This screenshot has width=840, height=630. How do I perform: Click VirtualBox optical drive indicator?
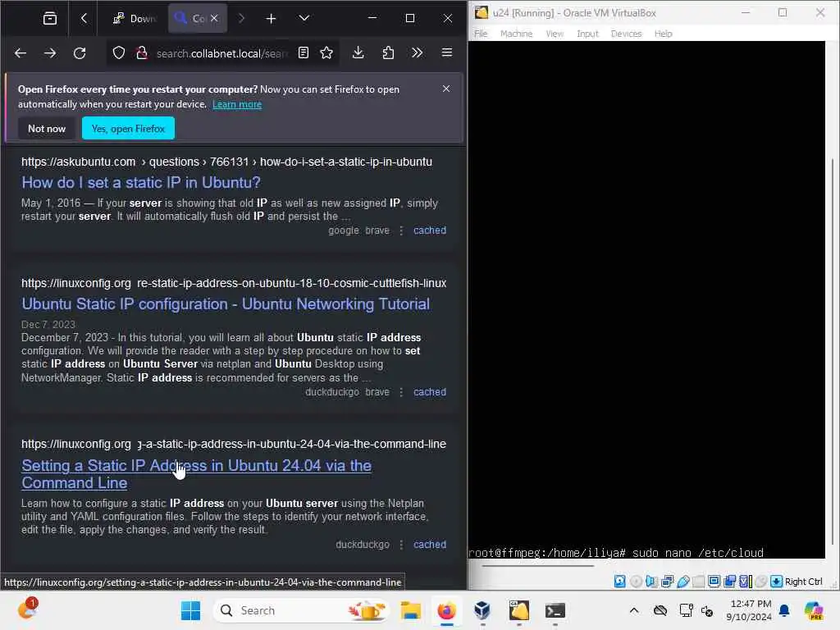point(636,582)
